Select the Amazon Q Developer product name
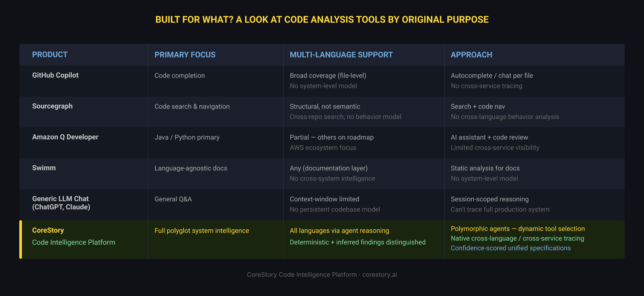This screenshot has width=644, height=296. point(65,137)
